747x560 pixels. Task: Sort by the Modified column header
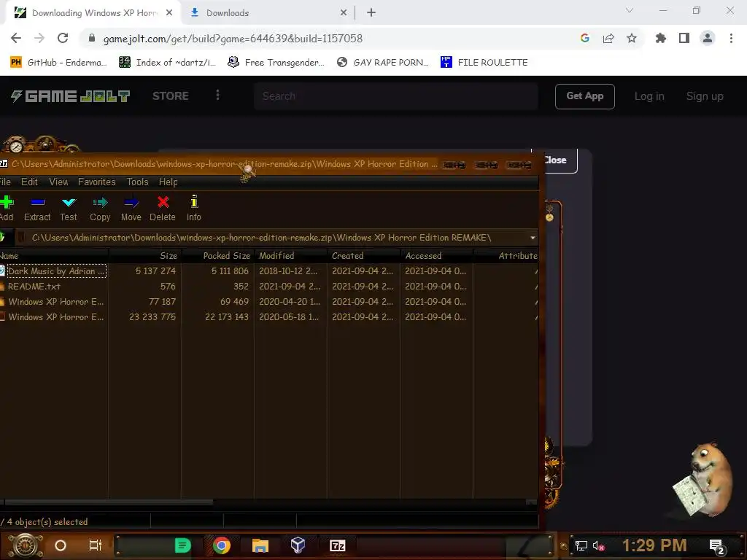(290, 256)
